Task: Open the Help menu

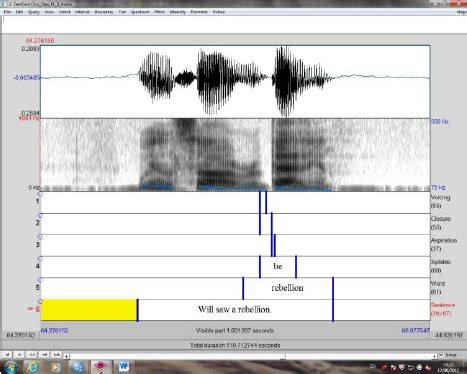Action: pos(461,12)
